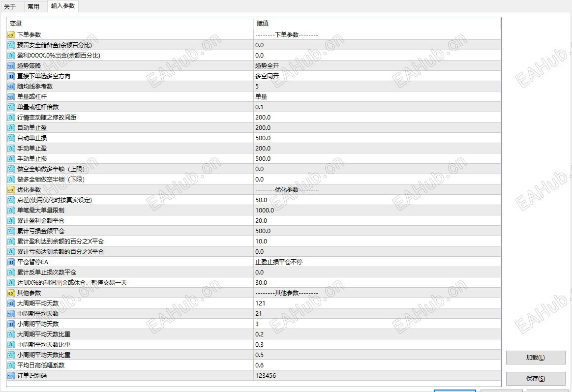Click the string icon beside 其他参数

(x=11, y=293)
